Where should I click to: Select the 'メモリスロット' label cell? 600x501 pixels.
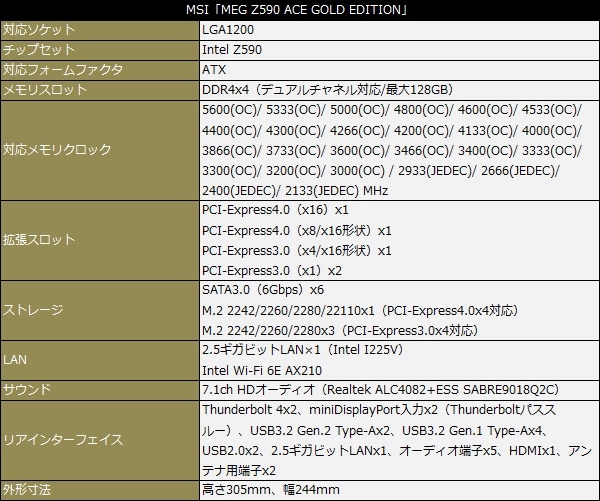click(x=99, y=90)
